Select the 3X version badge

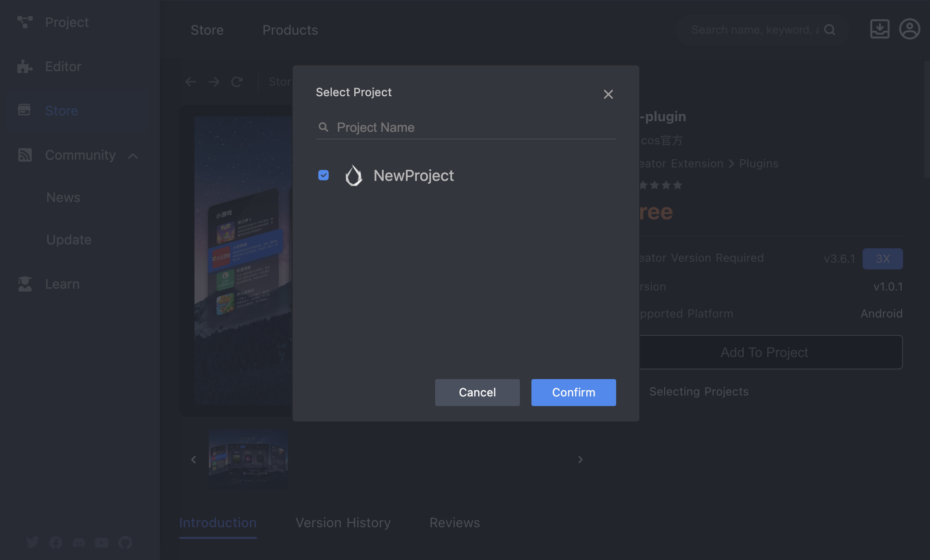tap(882, 259)
